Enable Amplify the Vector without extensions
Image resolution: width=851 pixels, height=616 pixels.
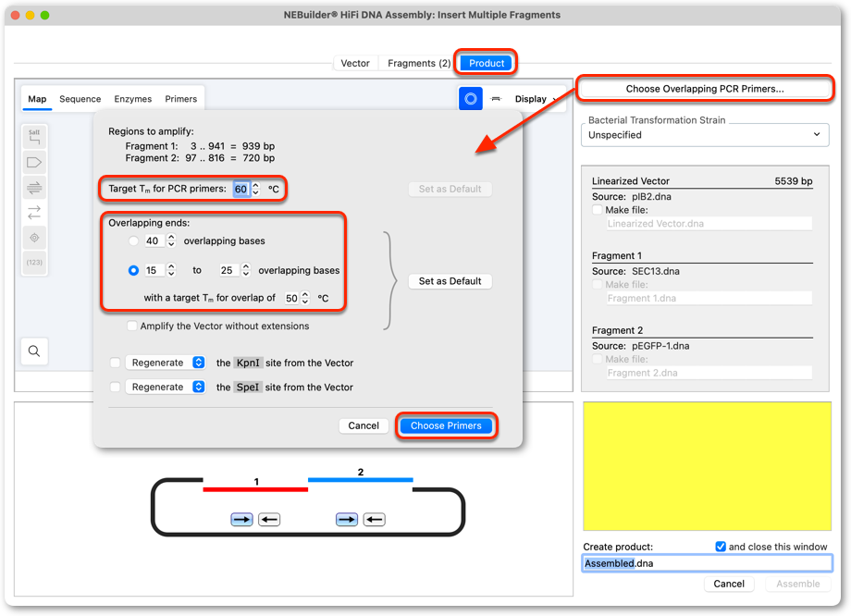(x=132, y=326)
